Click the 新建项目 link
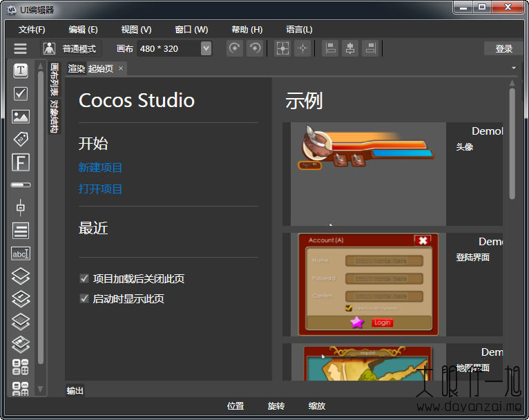The height and width of the screenshot is (420, 529). (x=100, y=168)
